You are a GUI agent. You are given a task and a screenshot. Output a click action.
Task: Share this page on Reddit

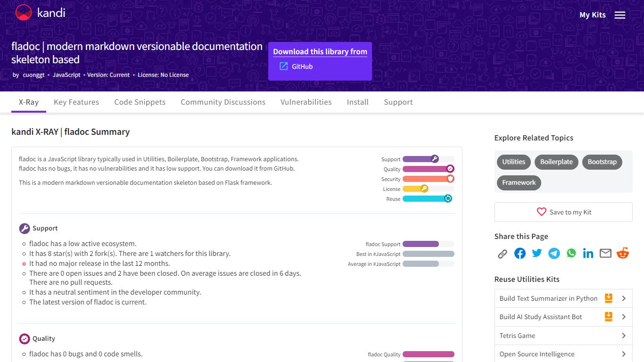(x=623, y=253)
